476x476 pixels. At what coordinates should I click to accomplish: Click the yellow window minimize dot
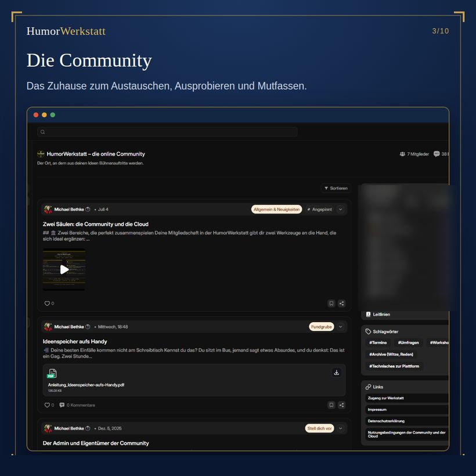pyautogui.click(x=44, y=115)
